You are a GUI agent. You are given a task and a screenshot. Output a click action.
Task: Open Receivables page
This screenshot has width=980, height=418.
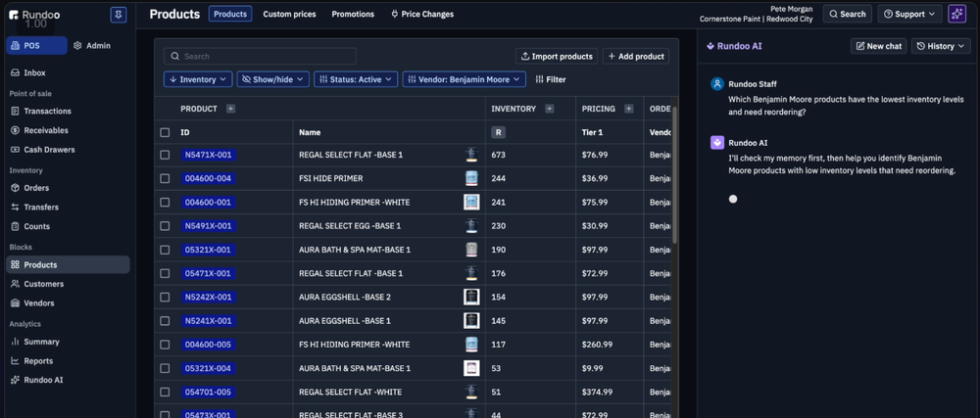(46, 130)
